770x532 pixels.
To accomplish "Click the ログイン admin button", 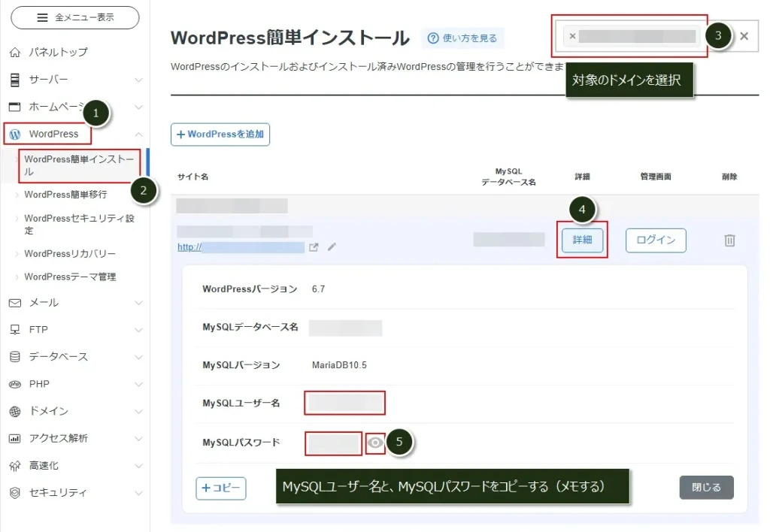I will coord(656,240).
